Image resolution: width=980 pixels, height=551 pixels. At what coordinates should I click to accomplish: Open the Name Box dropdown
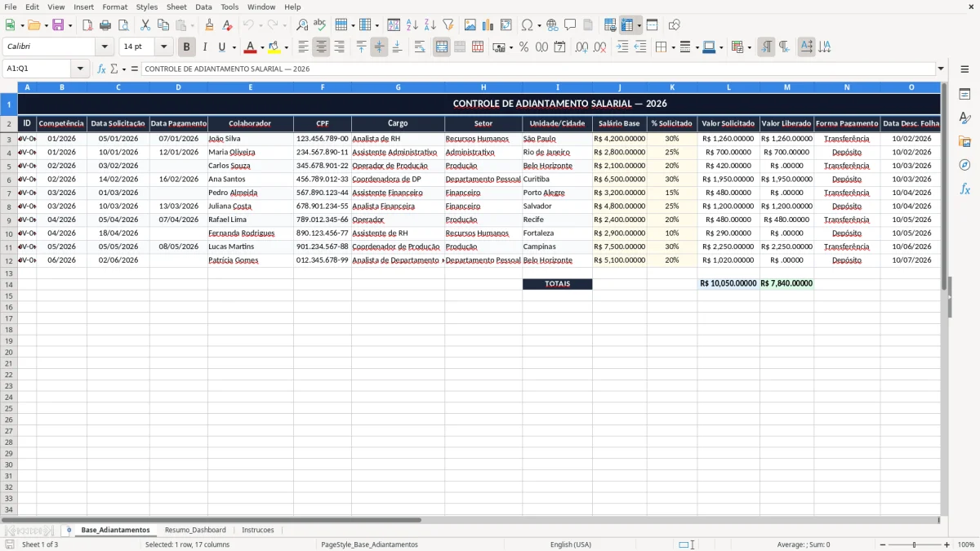click(80, 69)
